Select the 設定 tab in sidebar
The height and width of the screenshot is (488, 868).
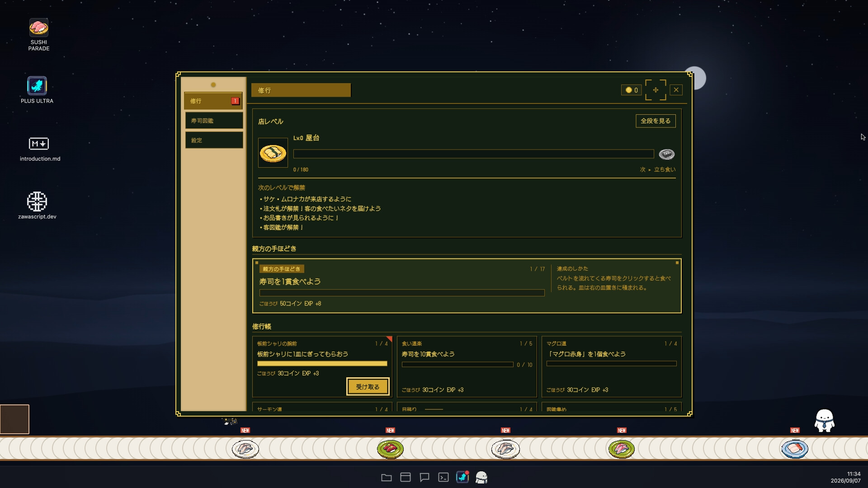pos(213,141)
